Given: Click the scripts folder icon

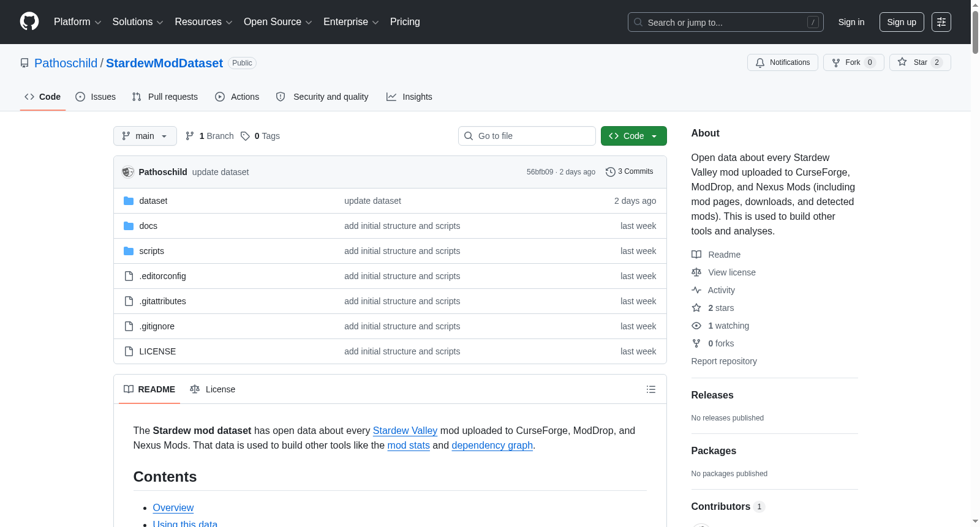Looking at the screenshot, I should 129,251.
